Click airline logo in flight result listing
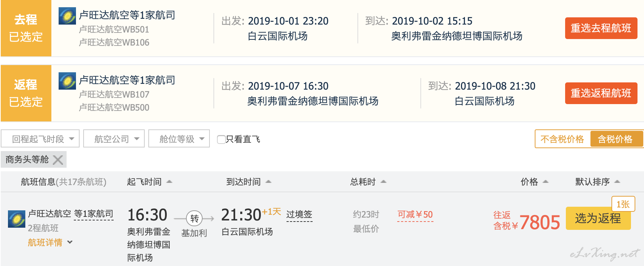Viewport: 644px width, 266px height. (x=17, y=219)
